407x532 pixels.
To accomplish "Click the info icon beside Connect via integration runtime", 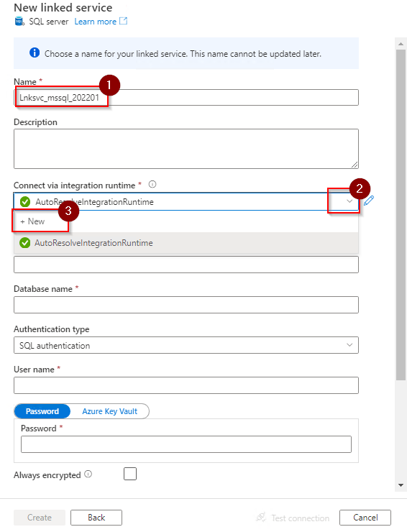I will [152, 184].
